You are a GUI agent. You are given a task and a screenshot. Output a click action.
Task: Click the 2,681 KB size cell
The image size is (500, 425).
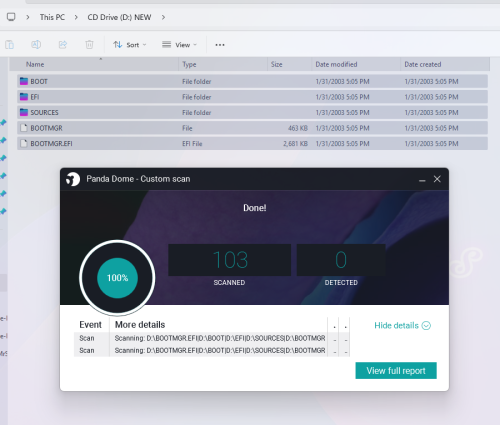click(295, 144)
